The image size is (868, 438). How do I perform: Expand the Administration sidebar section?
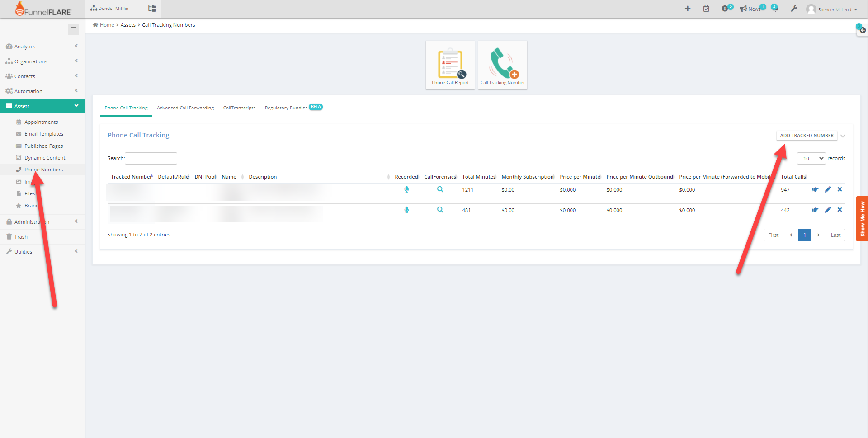[x=42, y=222]
